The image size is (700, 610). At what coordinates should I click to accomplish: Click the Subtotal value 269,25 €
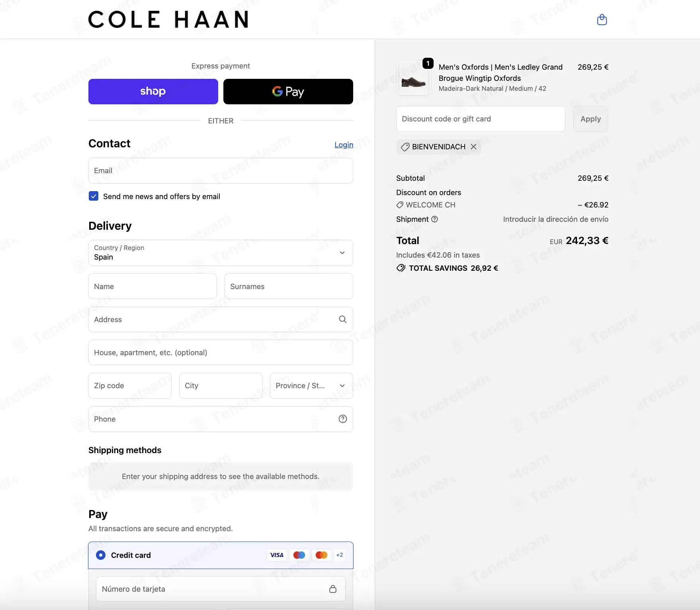pos(593,178)
